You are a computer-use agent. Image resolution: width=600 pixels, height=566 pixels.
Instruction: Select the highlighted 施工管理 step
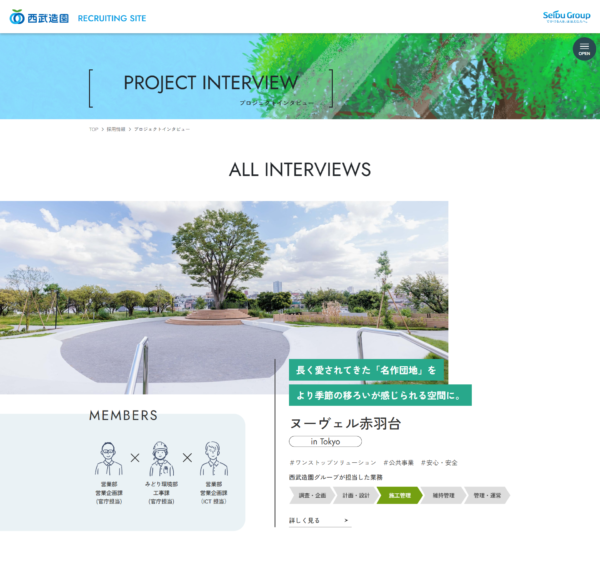tap(399, 495)
